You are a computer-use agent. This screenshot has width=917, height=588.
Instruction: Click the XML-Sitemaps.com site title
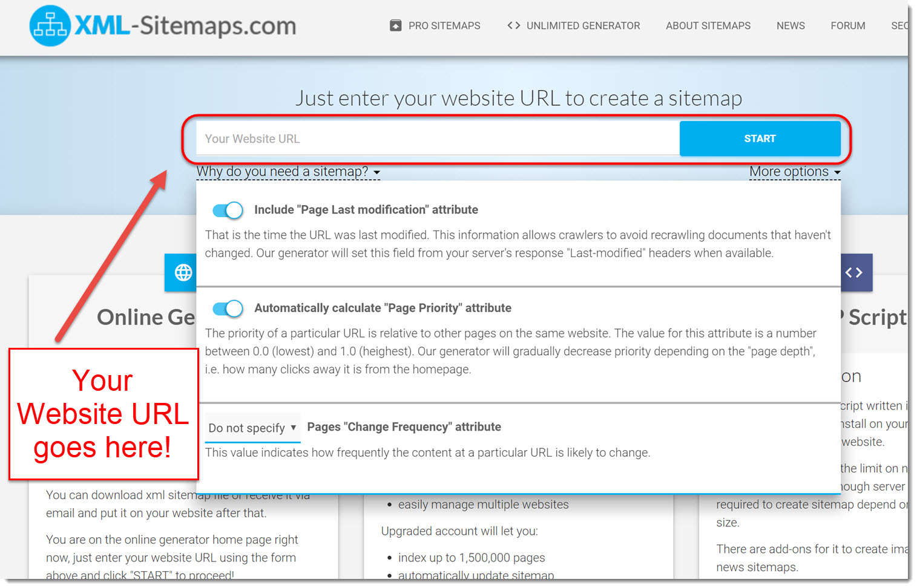[185, 25]
